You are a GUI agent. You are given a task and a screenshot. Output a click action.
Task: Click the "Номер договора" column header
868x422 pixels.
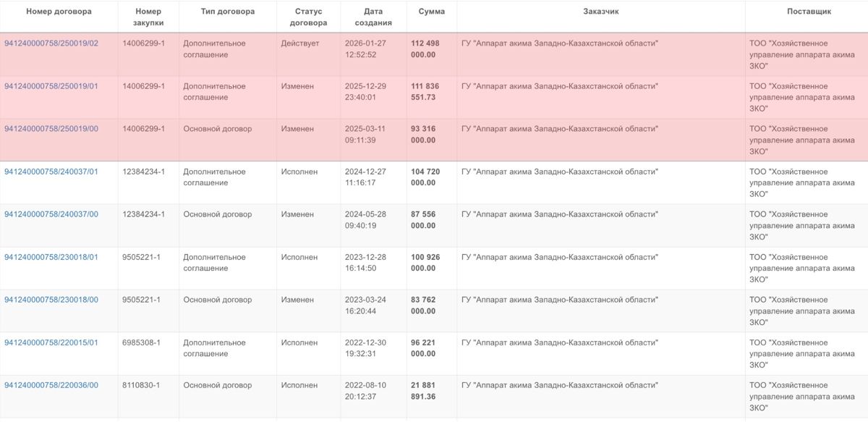click(59, 12)
